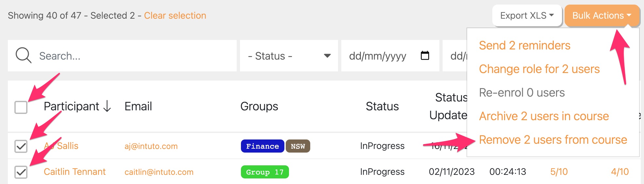The height and width of the screenshot is (184, 644).
Task: Click the caitlin@intuto.com email link
Action: [159, 172]
